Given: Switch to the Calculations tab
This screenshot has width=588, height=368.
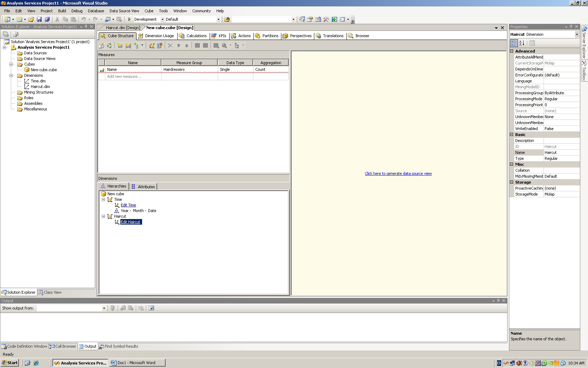Looking at the screenshot, I should tap(193, 36).
